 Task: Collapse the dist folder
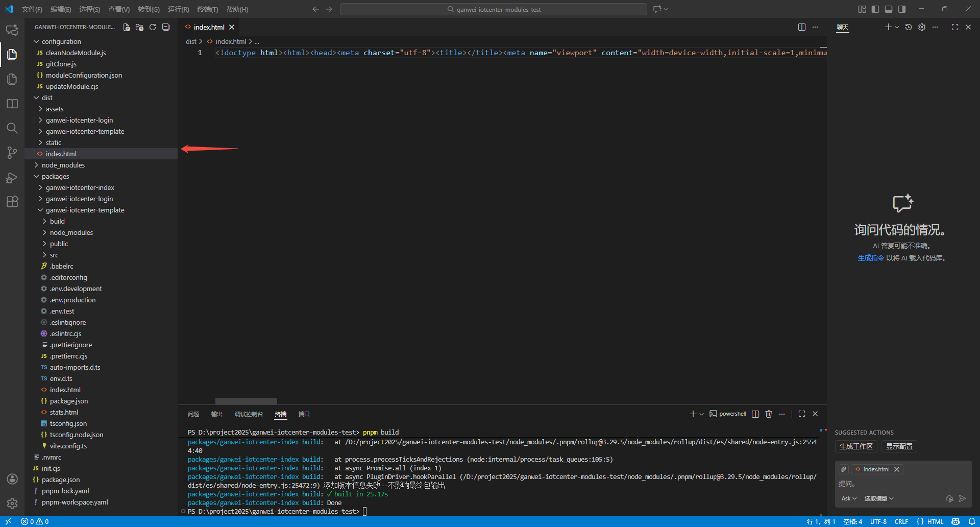[47, 98]
